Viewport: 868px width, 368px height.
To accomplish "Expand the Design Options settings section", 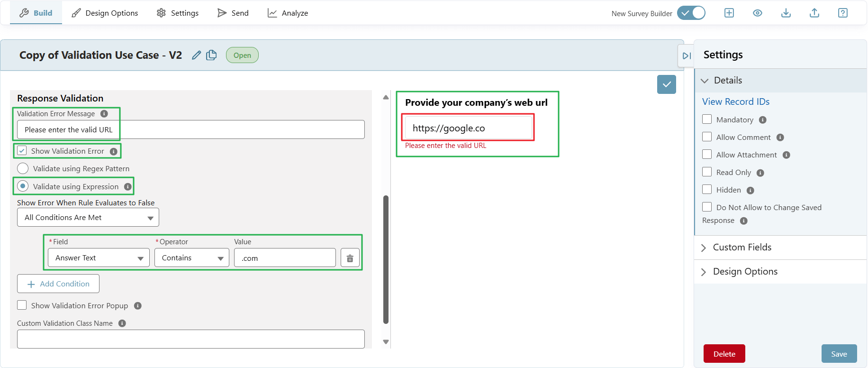I will coord(780,272).
